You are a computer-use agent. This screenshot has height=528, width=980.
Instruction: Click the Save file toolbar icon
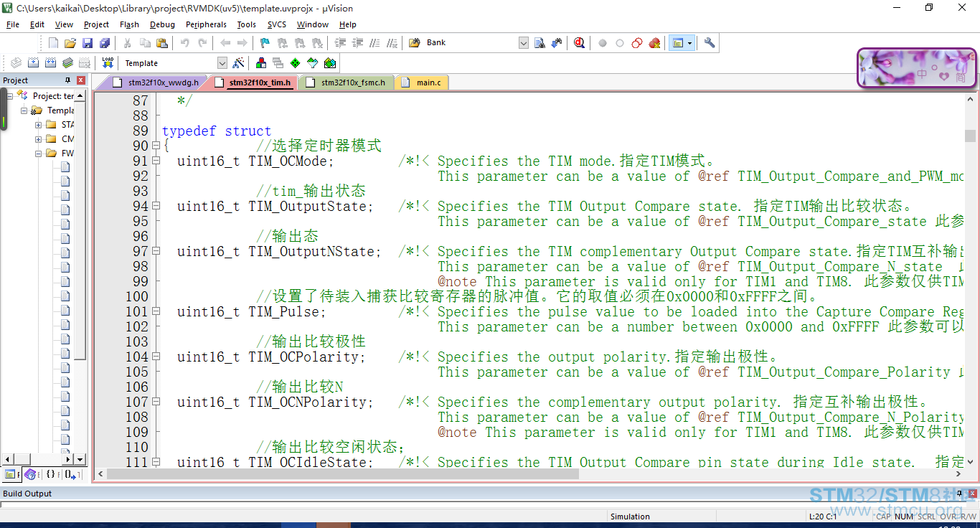click(88, 43)
